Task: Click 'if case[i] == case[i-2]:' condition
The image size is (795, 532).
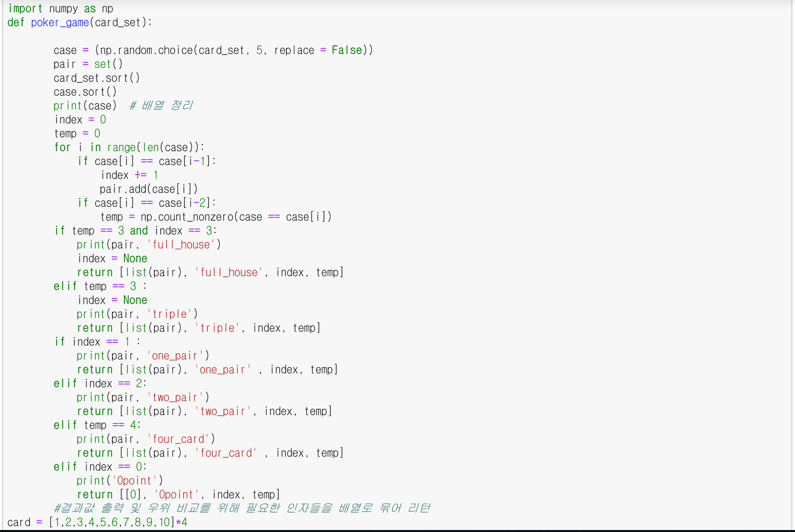Action: 147,203
